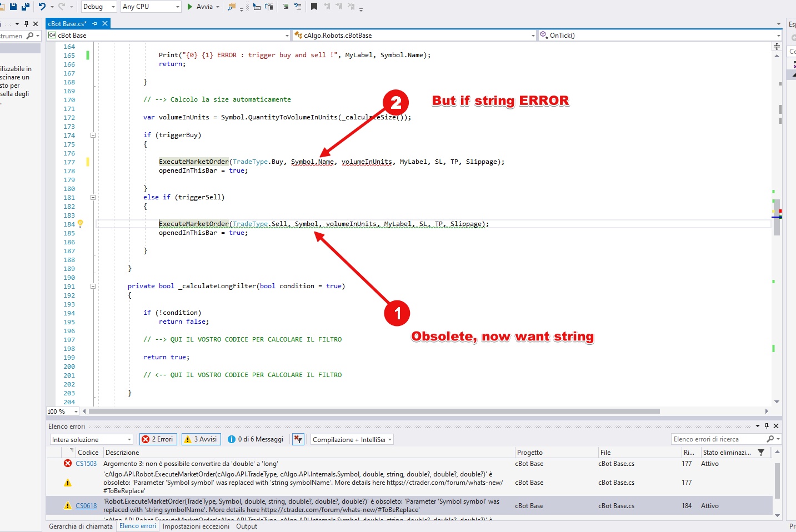The height and width of the screenshot is (532, 796).
Task: Pin the left tool panel
Action: (x=26, y=24)
